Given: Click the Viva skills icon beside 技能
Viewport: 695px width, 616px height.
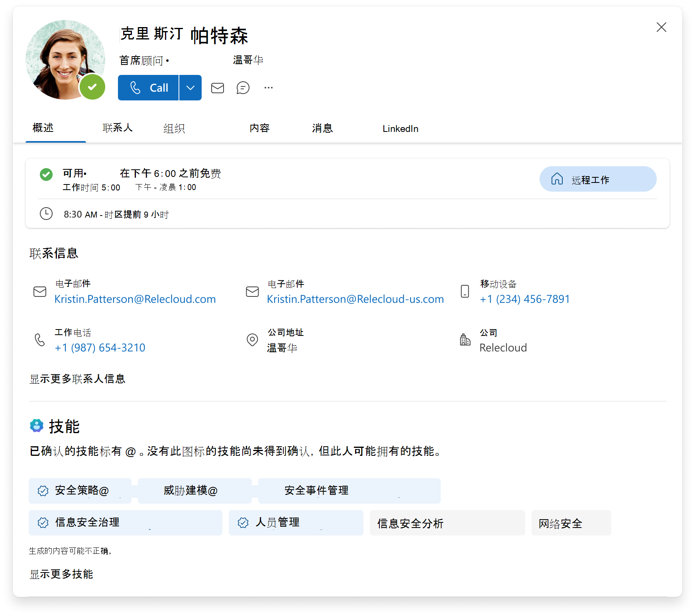Looking at the screenshot, I should (x=37, y=426).
